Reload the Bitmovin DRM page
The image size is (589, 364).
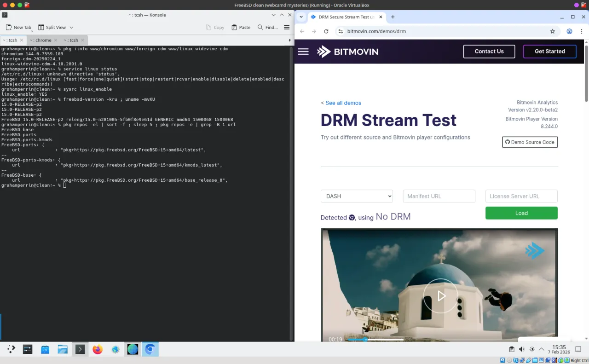[x=326, y=31]
